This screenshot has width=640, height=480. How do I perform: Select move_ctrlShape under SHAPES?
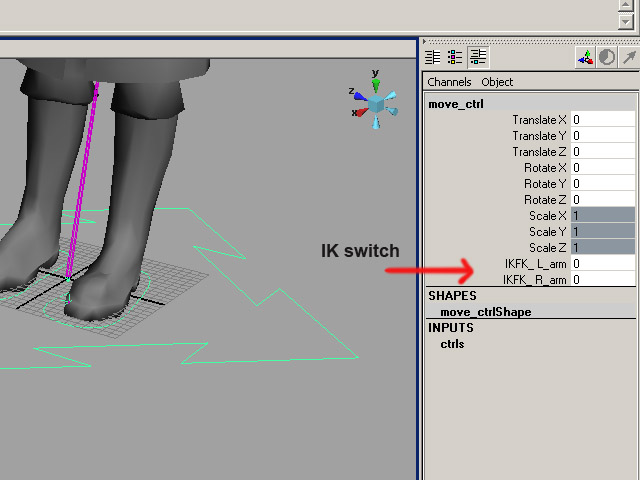[486, 312]
